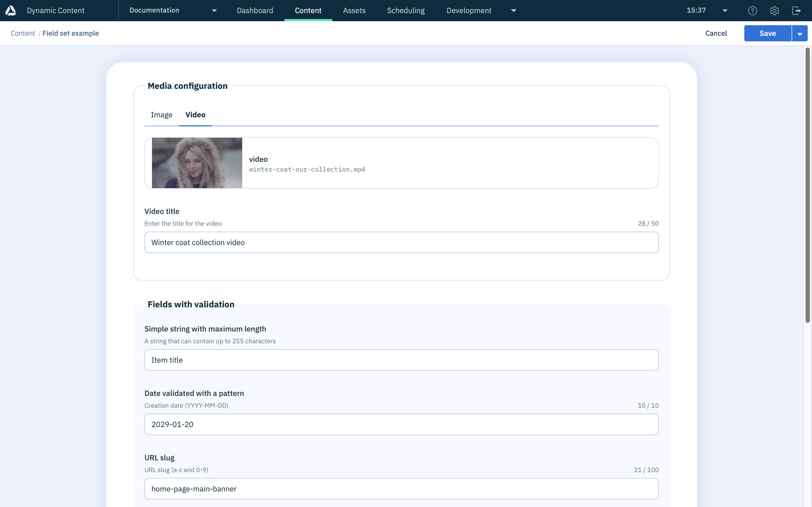Click the log out icon
The width and height of the screenshot is (812, 507).
point(796,11)
